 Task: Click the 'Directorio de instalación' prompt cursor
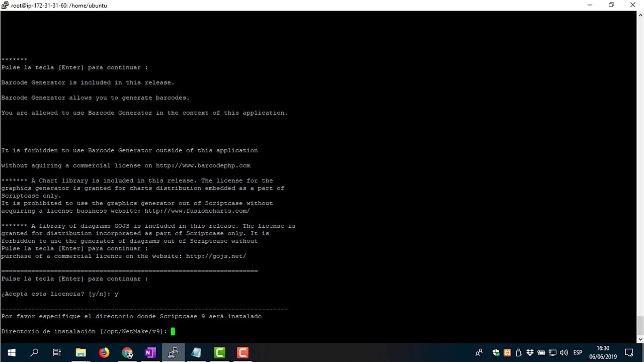(x=173, y=331)
